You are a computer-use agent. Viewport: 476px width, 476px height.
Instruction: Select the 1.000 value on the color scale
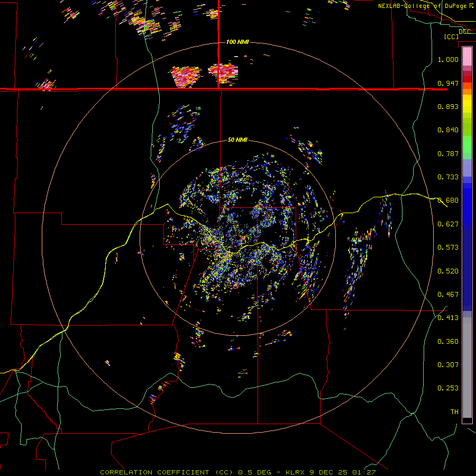tap(448, 59)
